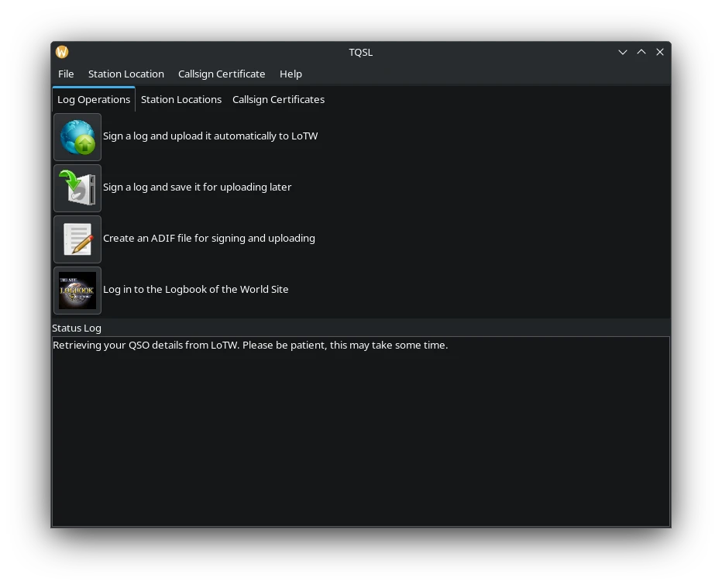Open the File menu
The width and height of the screenshot is (722, 588).
[x=66, y=74]
